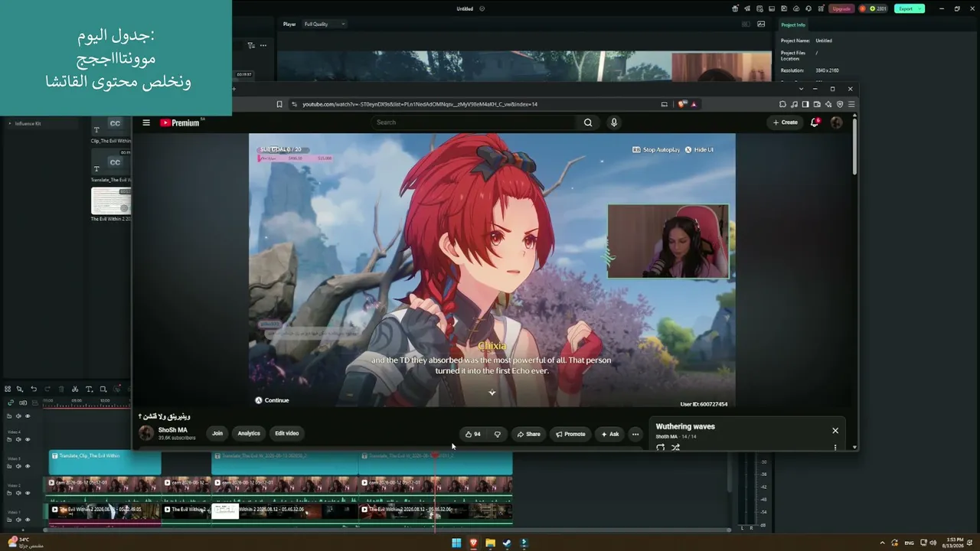Switch to the Project Info tab
980x551 pixels.
[x=792, y=24]
